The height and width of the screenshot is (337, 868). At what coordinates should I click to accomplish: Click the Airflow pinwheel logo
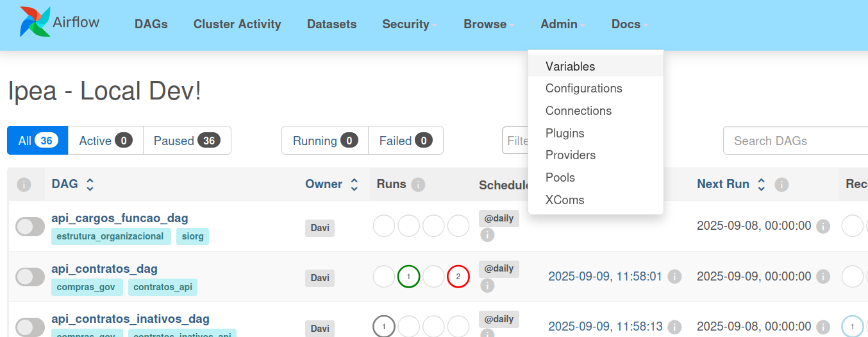coord(35,22)
